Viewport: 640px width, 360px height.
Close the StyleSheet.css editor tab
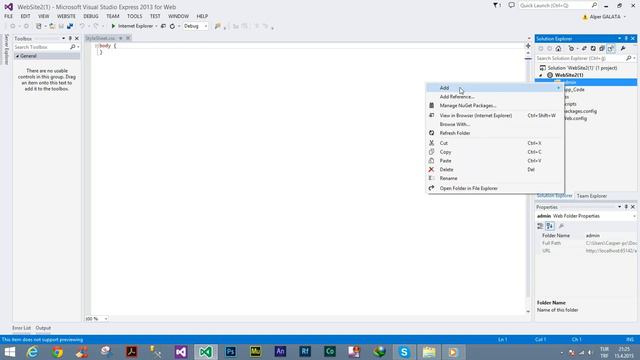pyautogui.click(x=128, y=38)
